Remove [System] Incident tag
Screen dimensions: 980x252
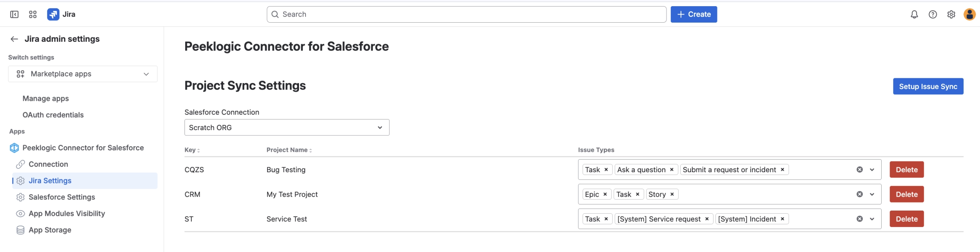(782, 219)
